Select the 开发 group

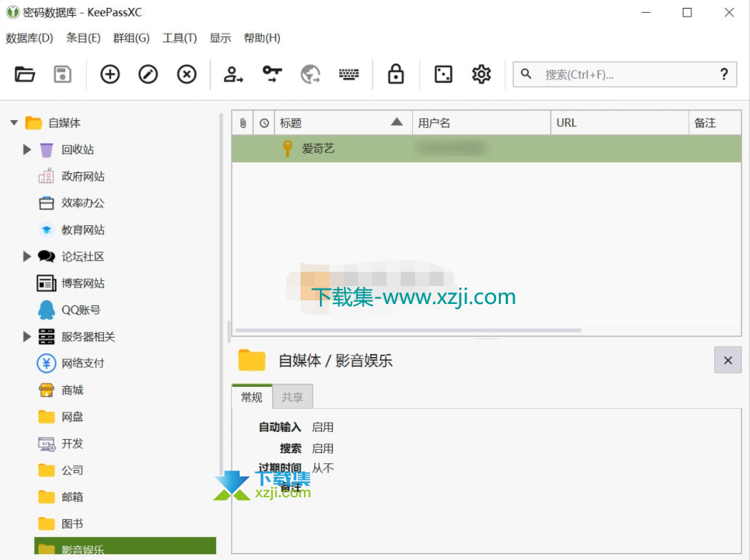tap(72, 444)
